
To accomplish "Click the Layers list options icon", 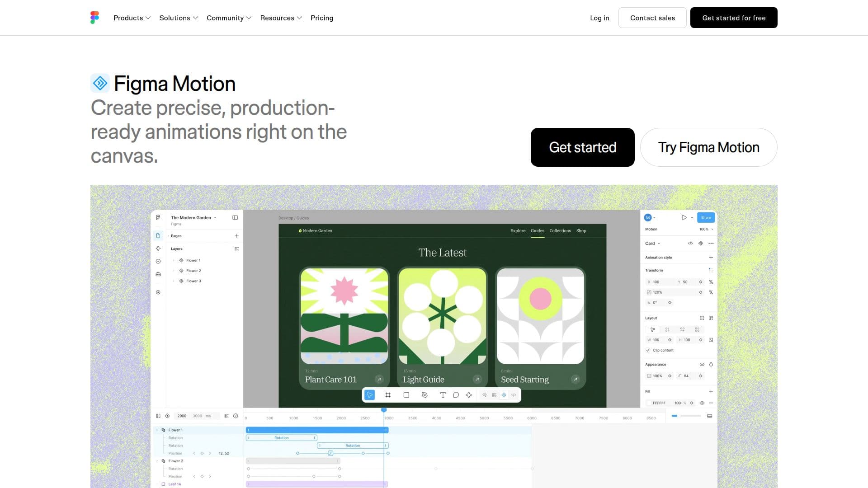I will click(x=236, y=249).
